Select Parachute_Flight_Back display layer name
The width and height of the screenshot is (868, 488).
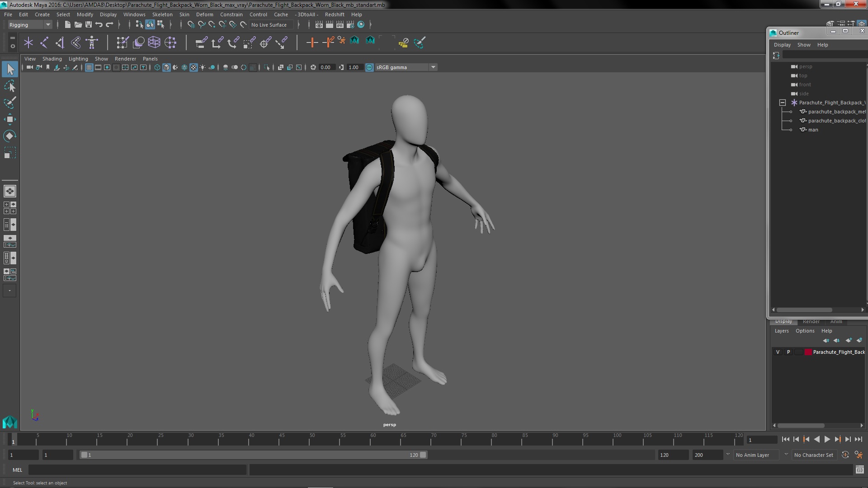839,352
